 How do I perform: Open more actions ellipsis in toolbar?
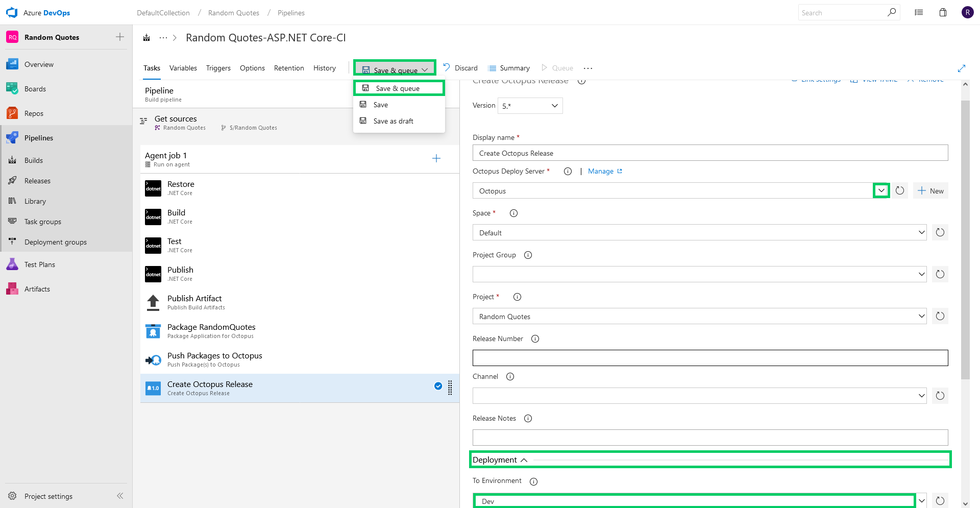tap(588, 68)
